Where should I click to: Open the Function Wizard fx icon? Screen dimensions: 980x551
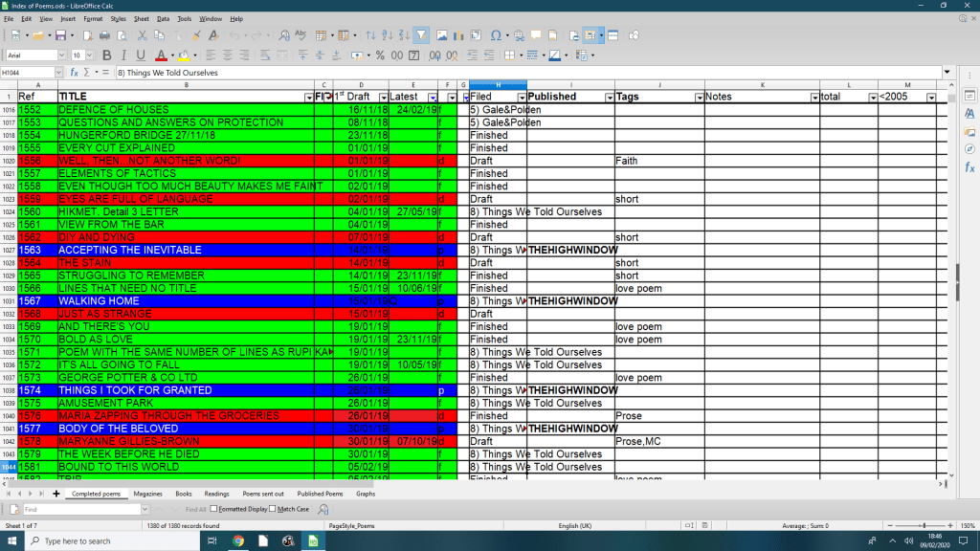pos(75,73)
